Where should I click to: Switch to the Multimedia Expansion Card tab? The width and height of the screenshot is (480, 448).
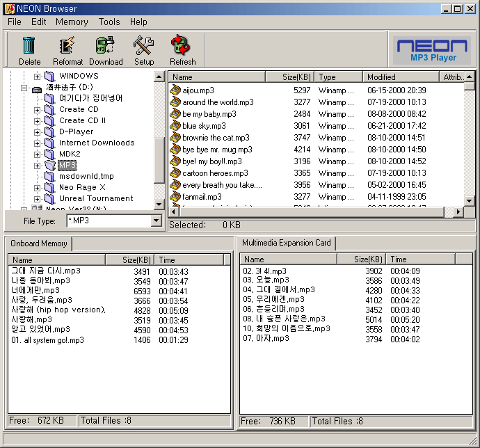[x=287, y=243]
